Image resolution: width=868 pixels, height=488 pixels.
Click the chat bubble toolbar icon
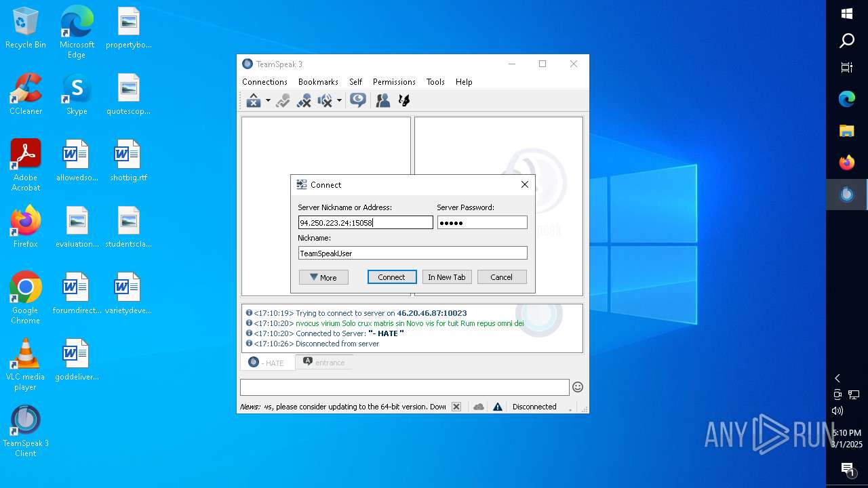pos(358,100)
